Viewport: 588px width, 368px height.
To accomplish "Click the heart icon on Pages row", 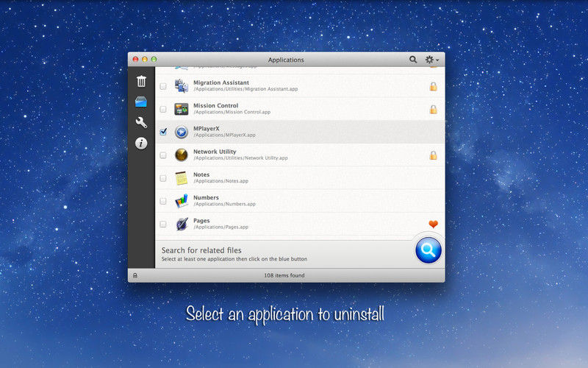I will 433,224.
